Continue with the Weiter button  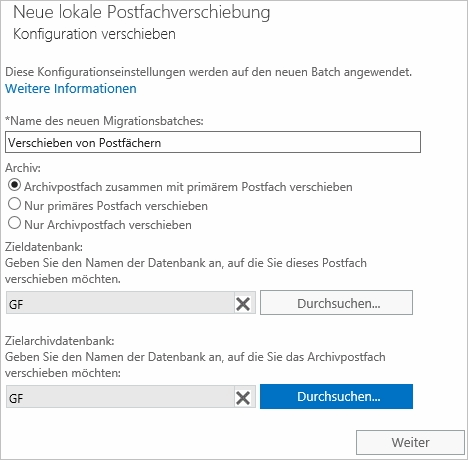pyautogui.click(x=410, y=443)
